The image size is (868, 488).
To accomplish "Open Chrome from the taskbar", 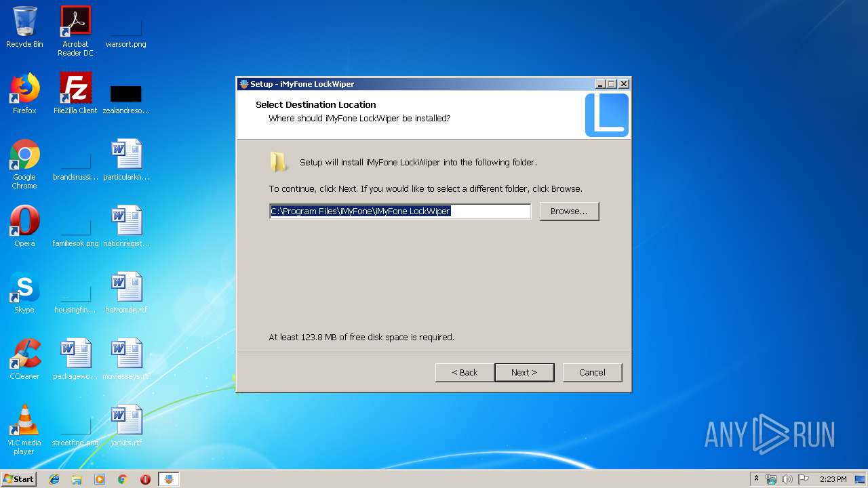I will pyautogui.click(x=123, y=479).
